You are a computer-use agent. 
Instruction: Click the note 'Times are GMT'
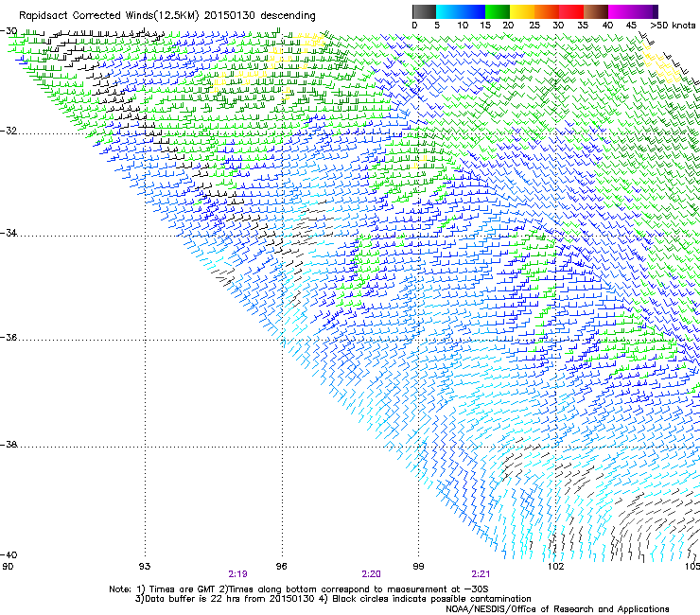tap(183, 589)
